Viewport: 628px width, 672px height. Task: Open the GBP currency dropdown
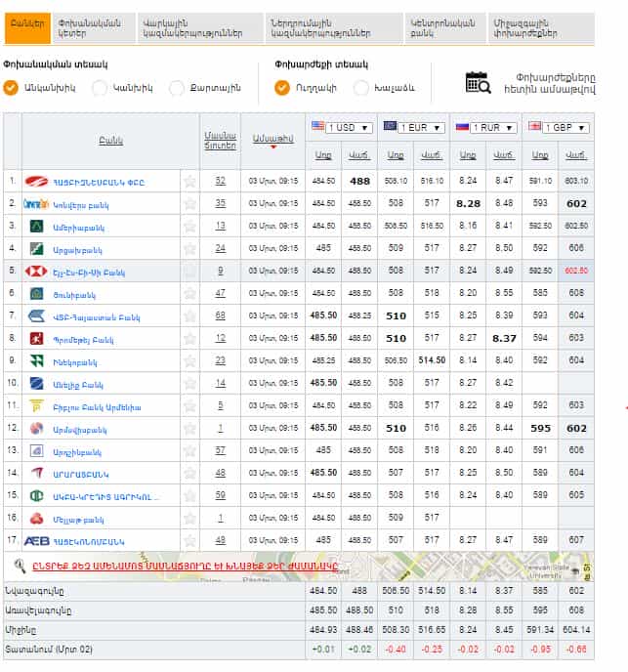coord(558,127)
